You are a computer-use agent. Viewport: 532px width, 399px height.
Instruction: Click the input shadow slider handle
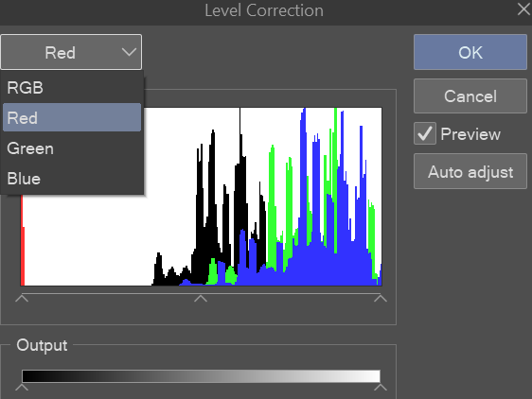(22, 299)
